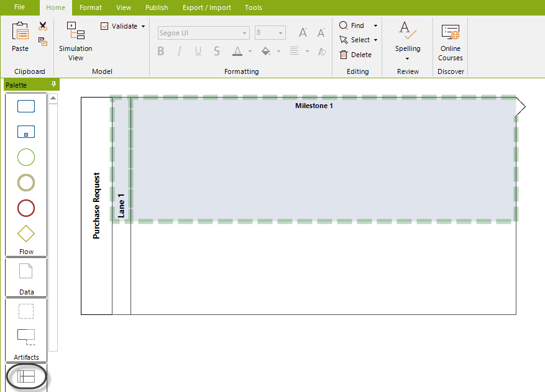Click the Milestone 1 title

click(314, 106)
